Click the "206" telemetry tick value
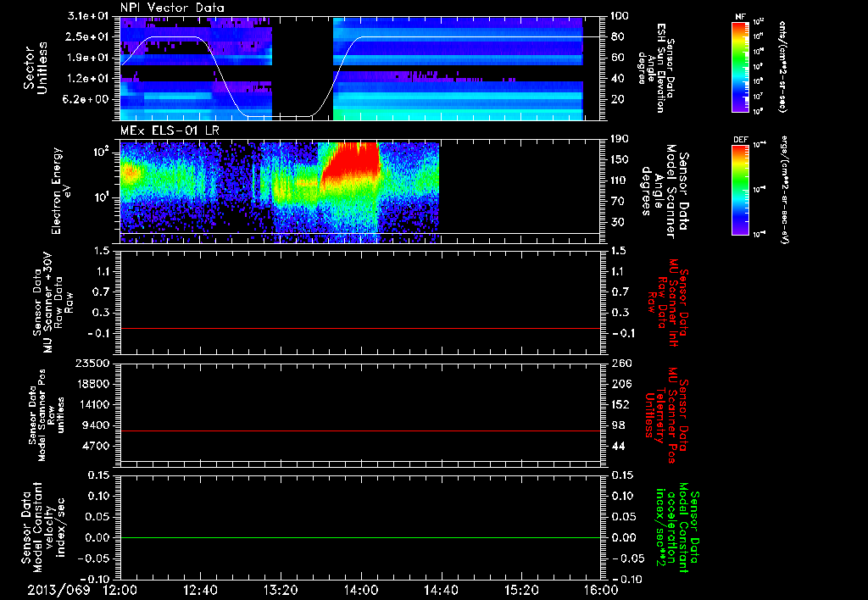The width and height of the screenshot is (868, 600). click(x=621, y=384)
